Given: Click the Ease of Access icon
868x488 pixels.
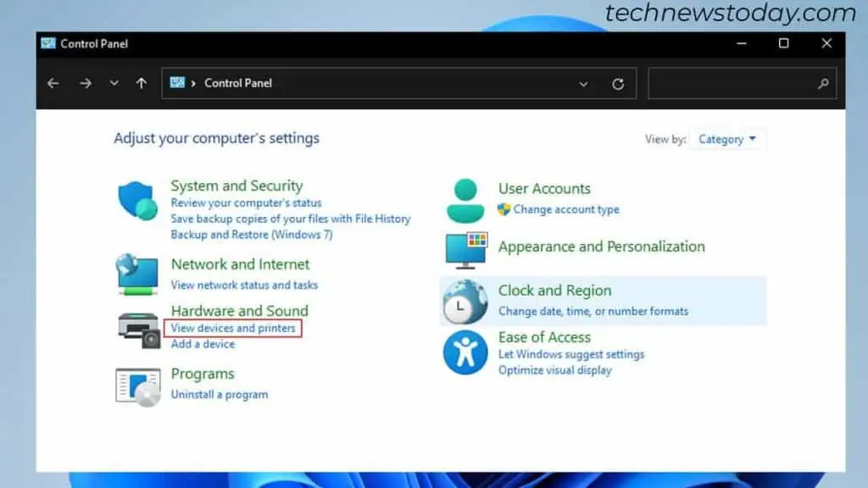Looking at the screenshot, I should click(465, 352).
